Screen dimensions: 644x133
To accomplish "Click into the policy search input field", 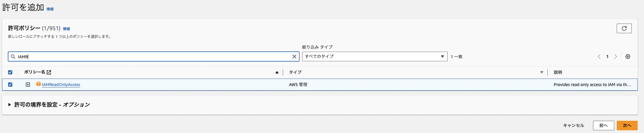I will [x=150, y=56].
